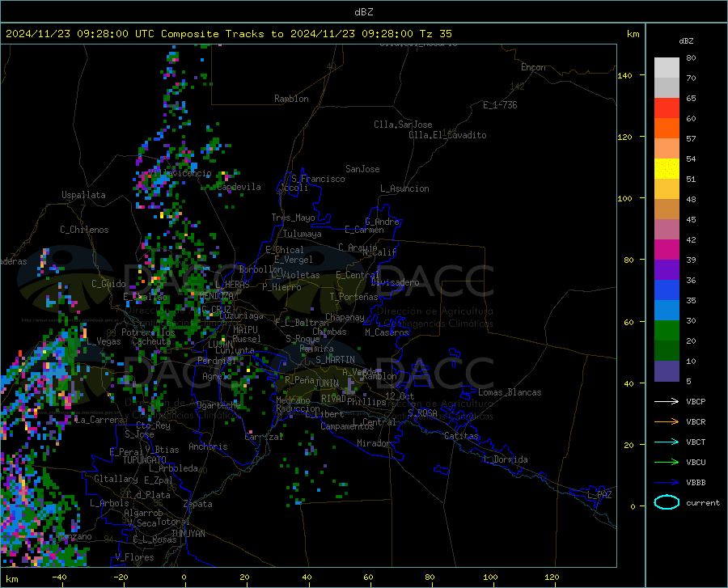Click the 'dBZ' title at top
This screenshot has width=728, height=588.
click(x=363, y=12)
